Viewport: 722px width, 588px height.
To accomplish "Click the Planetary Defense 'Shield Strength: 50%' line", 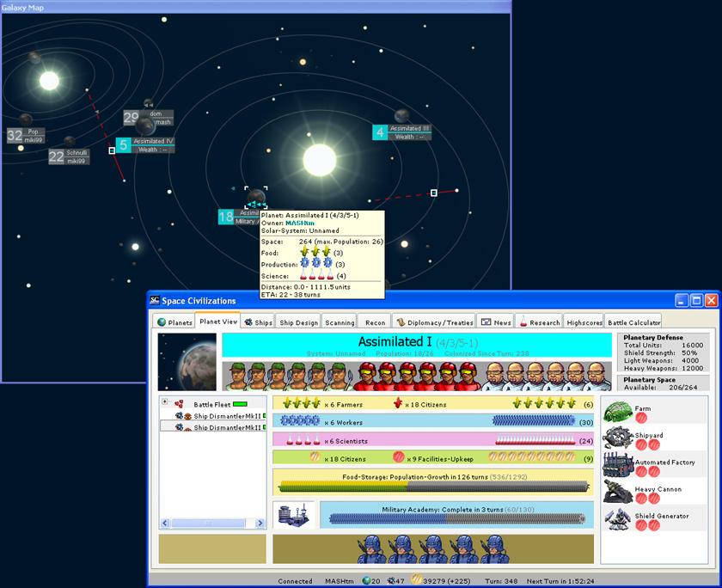I will (660, 352).
